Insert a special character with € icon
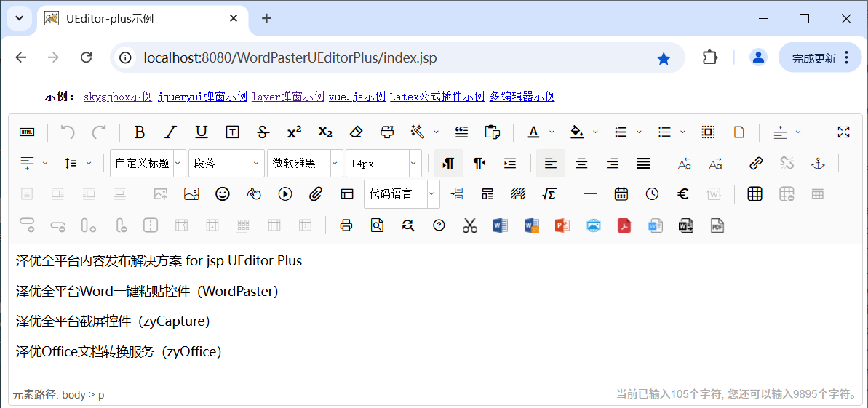Viewport: 868px width, 408px height. (683, 193)
